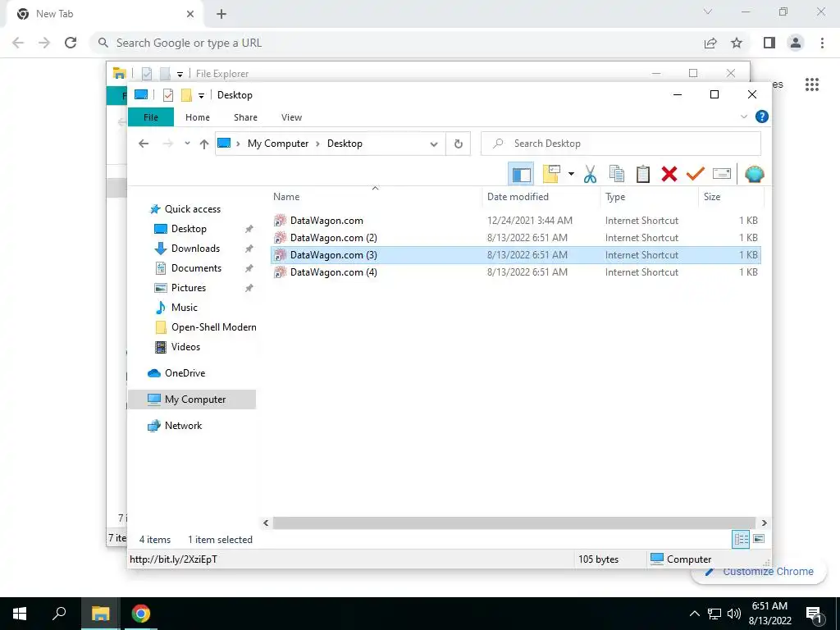Open the File ribbon tab
This screenshot has height=630, width=840.
coord(151,117)
